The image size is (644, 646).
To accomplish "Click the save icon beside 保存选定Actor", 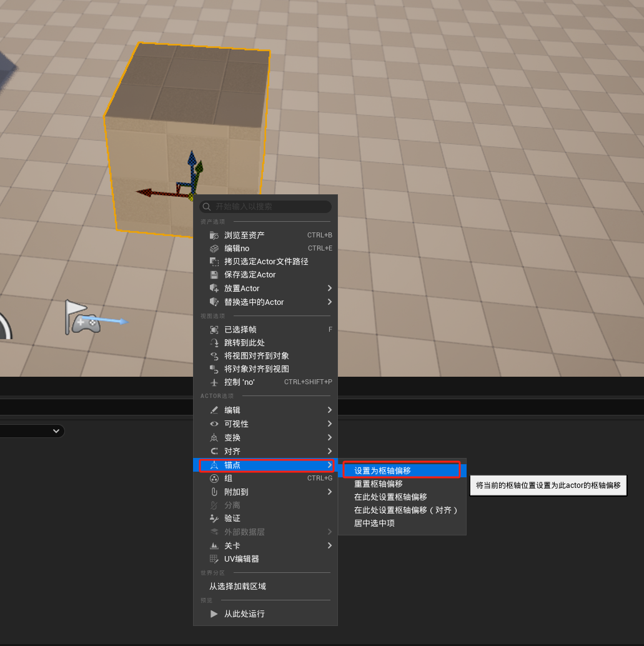I will pyautogui.click(x=214, y=275).
